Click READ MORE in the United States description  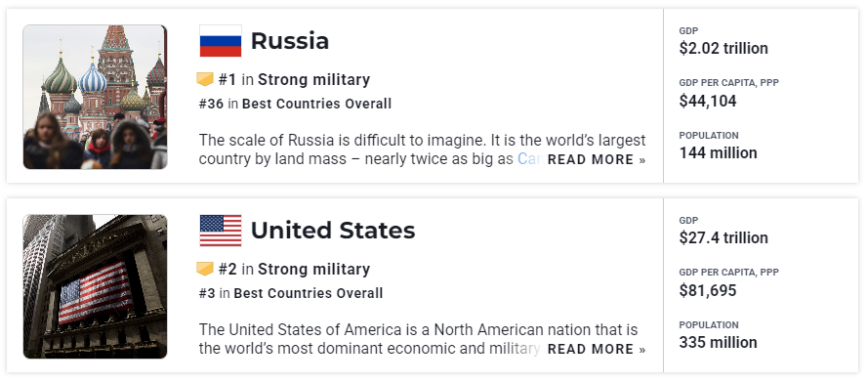click(x=597, y=349)
